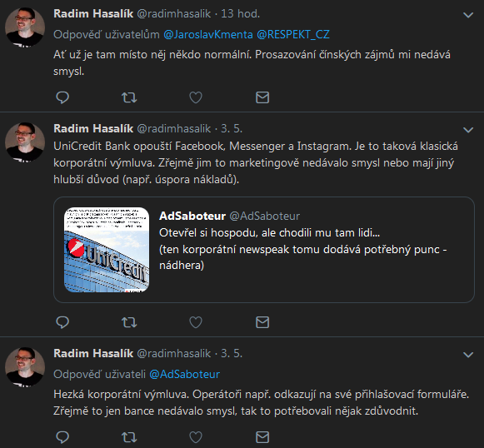Retweet the tweet replying to @JaroslavKmenta
This screenshot has width=484, height=448.
pyautogui.click(x=129, y=97)
